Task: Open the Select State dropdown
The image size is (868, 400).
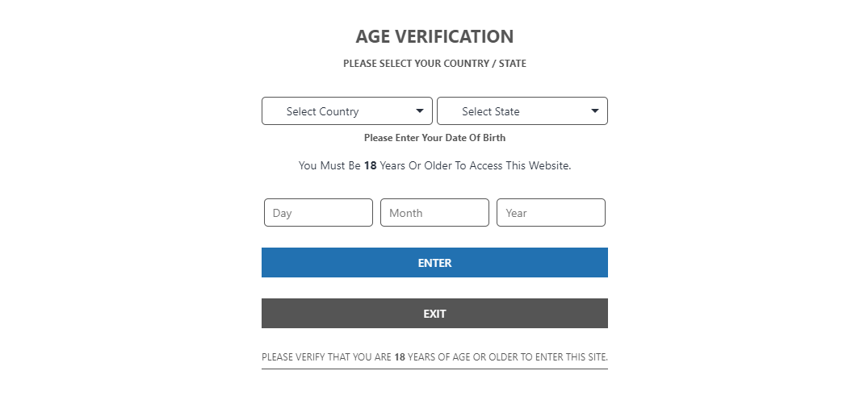Action: [x=522, y=111]
